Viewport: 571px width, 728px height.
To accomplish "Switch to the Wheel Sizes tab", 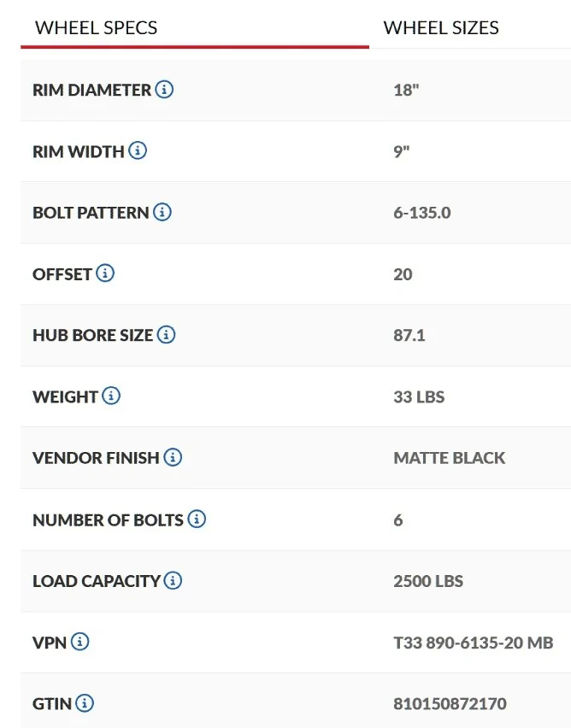I will pos(441,27).
